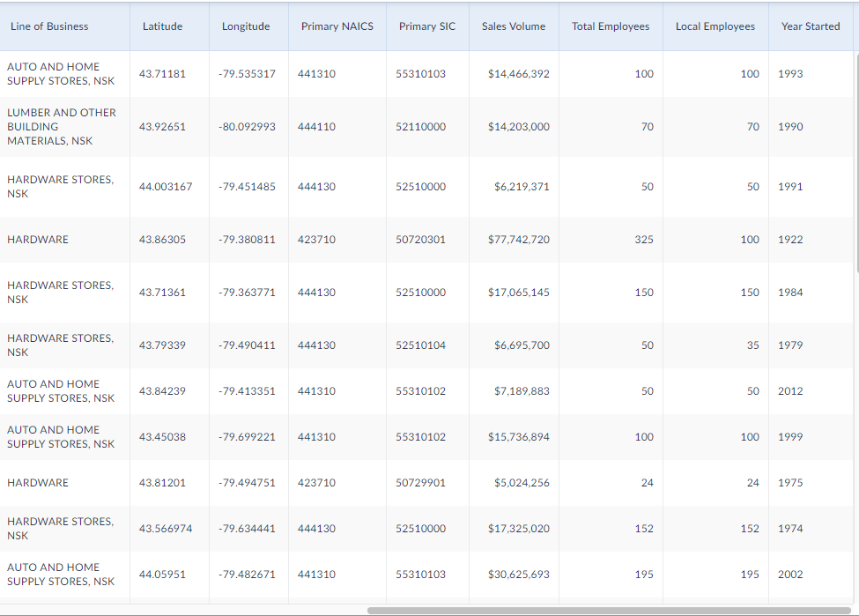The image size is (859, 616).
Task: Sort by the Latitude column header
Action: 162,26
